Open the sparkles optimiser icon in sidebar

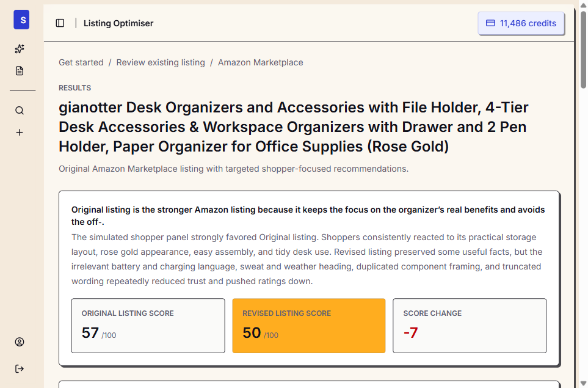tap(20, 49)
